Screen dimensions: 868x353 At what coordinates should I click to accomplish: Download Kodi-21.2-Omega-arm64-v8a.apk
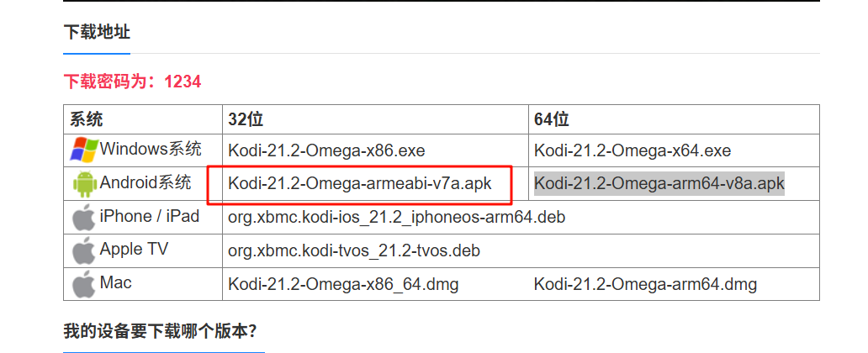point(659,183)
